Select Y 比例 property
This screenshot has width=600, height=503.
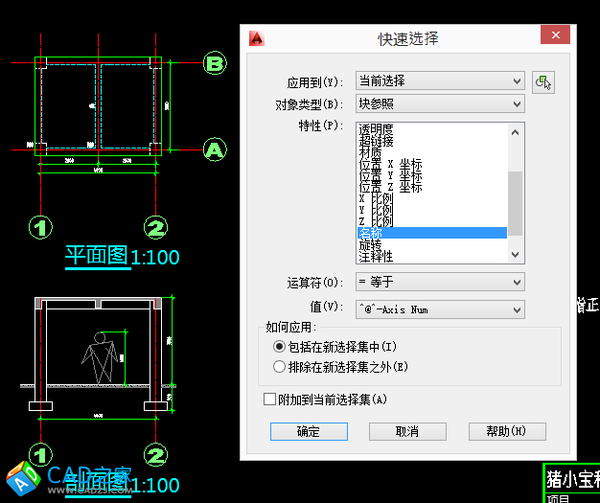coord(376,210)
